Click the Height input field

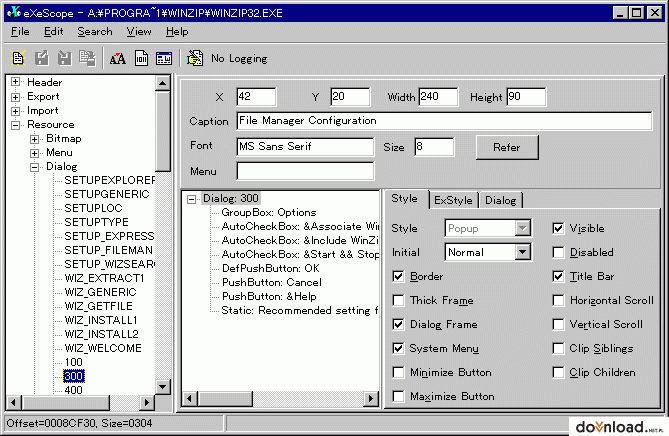pos(526,97)
